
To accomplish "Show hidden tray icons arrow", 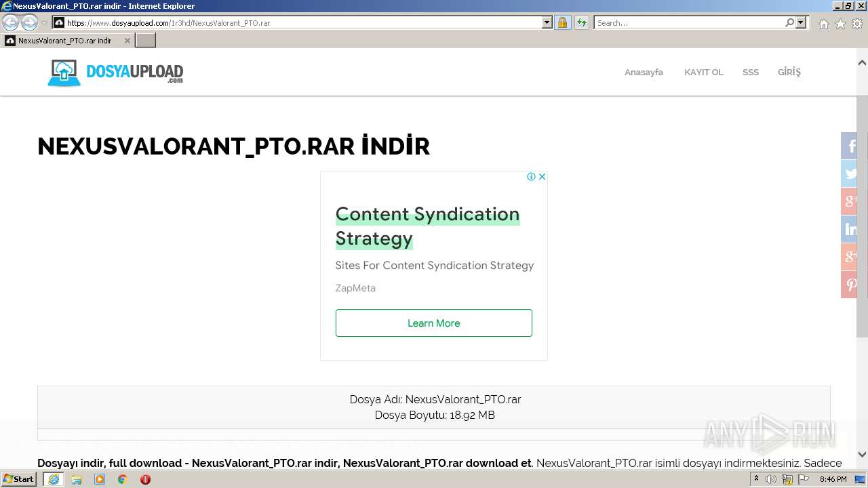I will coord(756,479).
